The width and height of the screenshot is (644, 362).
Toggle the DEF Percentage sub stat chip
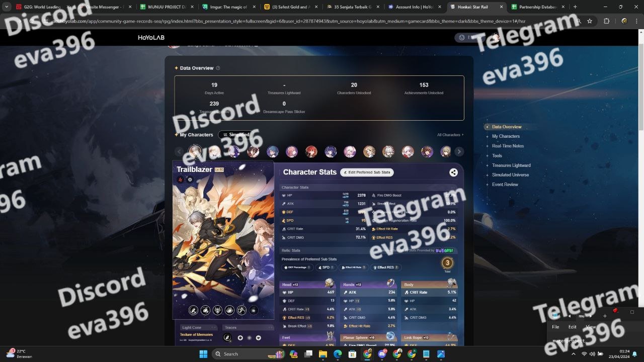pyautogui.click(x=297, y=267)
